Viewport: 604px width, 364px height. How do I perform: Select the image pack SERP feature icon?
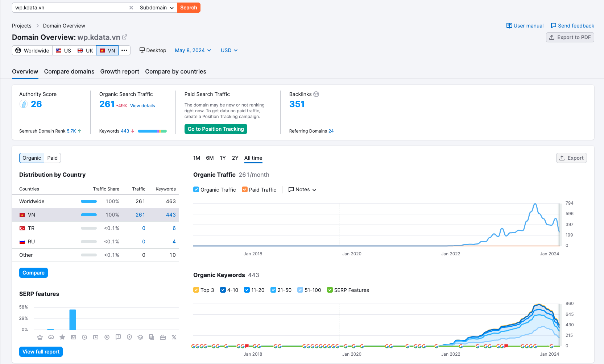(74, 337)
